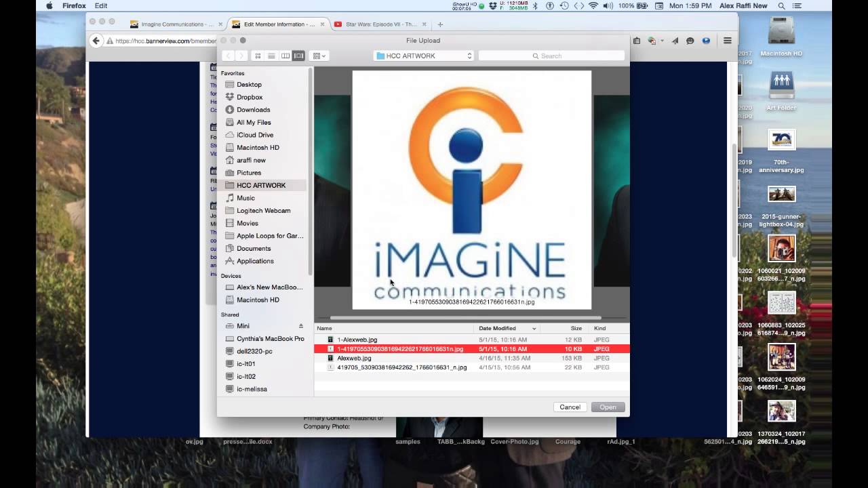Image resolution: width=868 pixels, height=488 pixels.
Task: Open the Firefox hamburger menu
Action: tap(727, 41)
